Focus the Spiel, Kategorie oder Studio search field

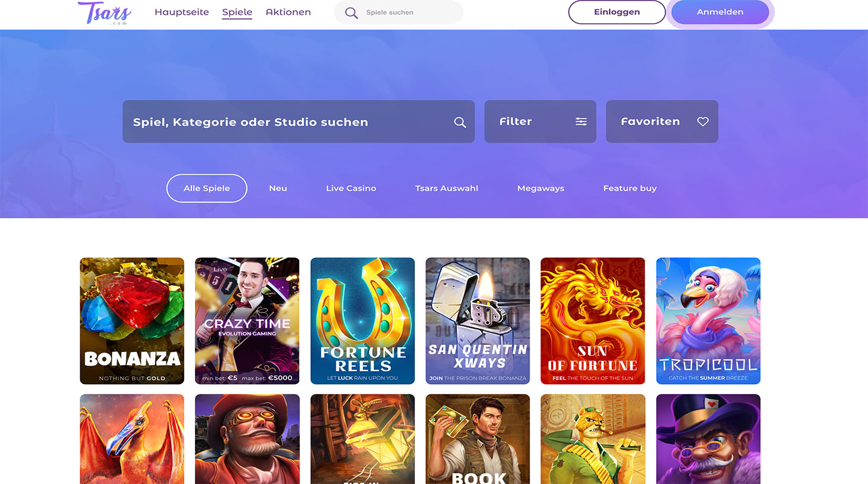(298, 121)
